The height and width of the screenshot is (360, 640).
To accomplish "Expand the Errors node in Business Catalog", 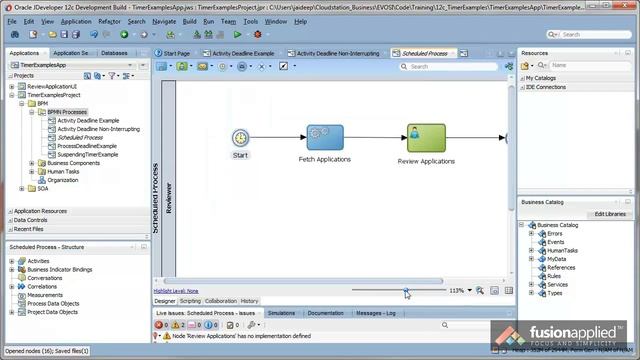I will pos(531,233).
